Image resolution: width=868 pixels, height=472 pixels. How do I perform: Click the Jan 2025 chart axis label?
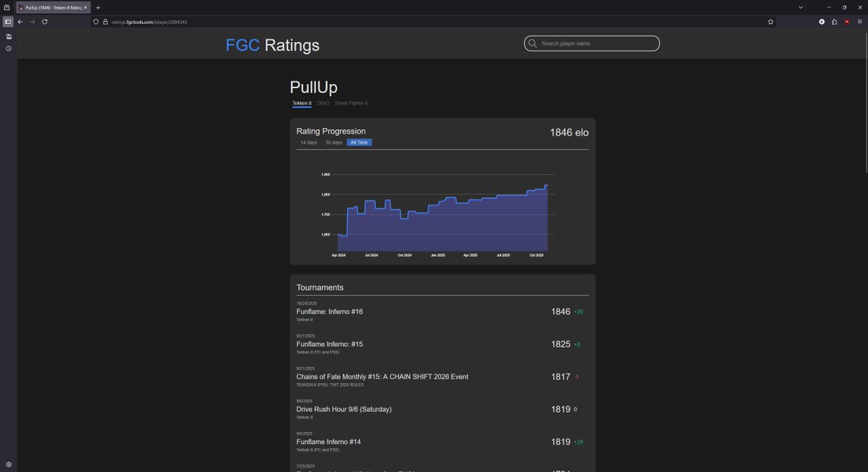[438, 255]
